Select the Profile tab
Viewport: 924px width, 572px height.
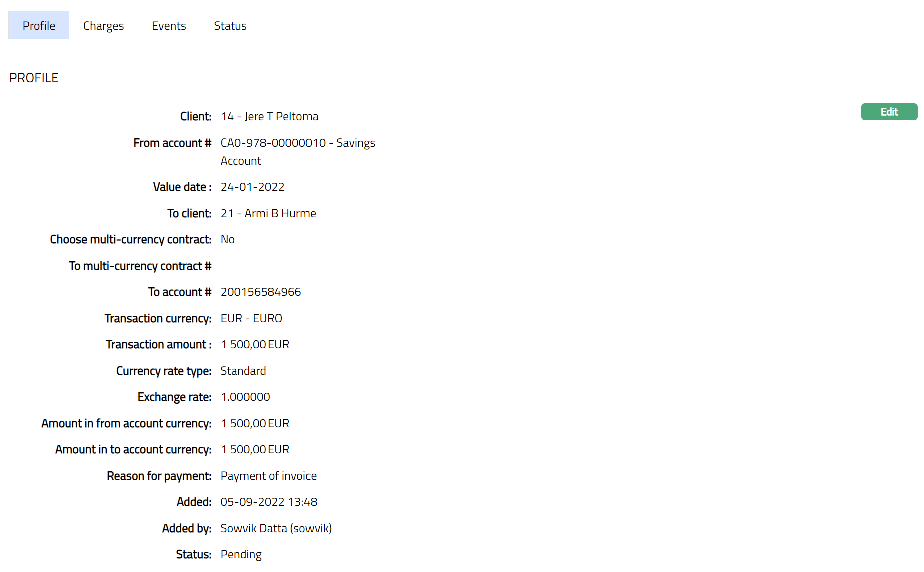point(39,26)
